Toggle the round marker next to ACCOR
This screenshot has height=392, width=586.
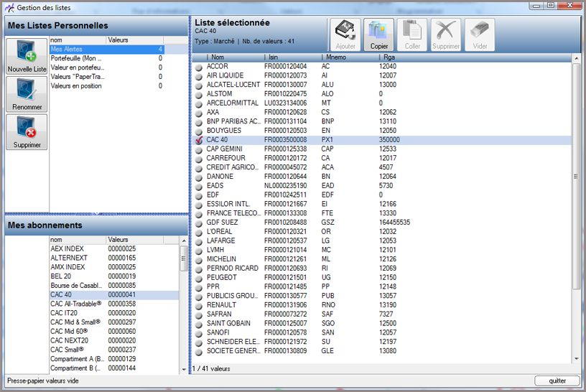[199, 67]
